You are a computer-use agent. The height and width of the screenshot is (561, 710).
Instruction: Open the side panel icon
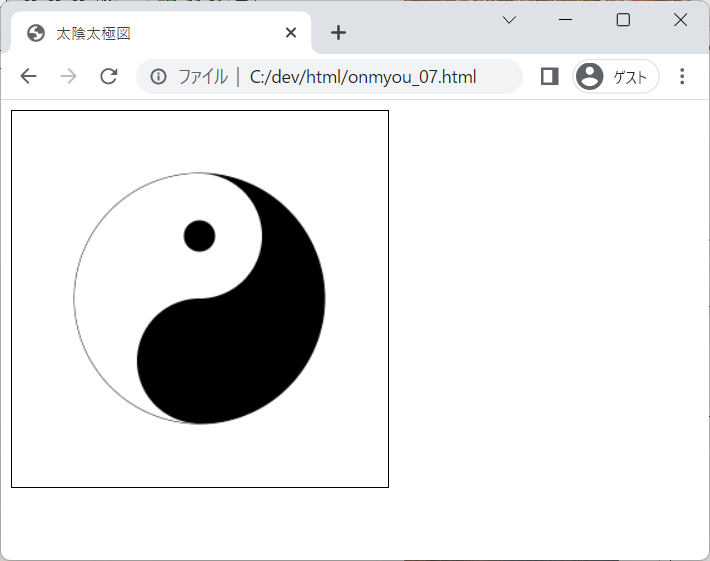(549, 76)
